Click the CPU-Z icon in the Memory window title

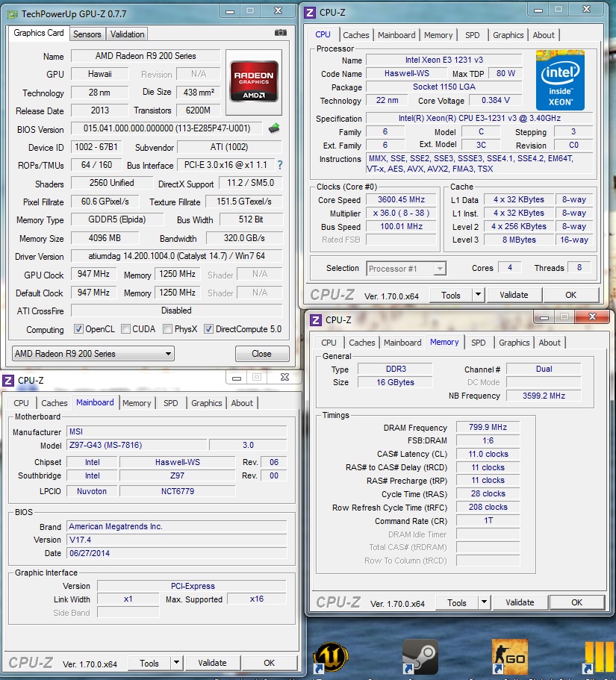click(x=316, y=320)
